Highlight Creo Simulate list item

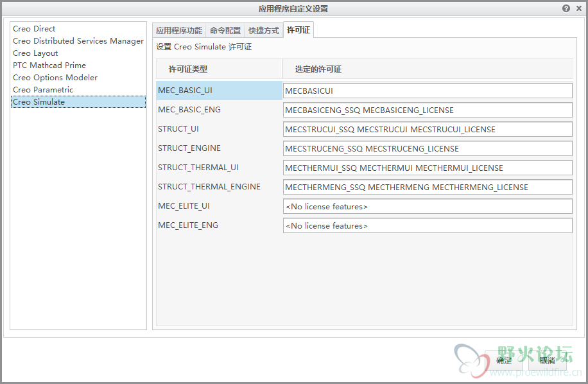(x=78, y=101)
